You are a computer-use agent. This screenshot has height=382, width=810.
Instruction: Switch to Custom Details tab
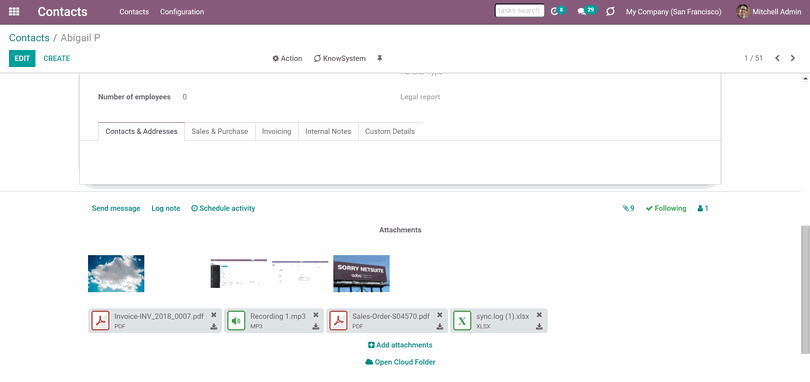[x=390, y=131]
